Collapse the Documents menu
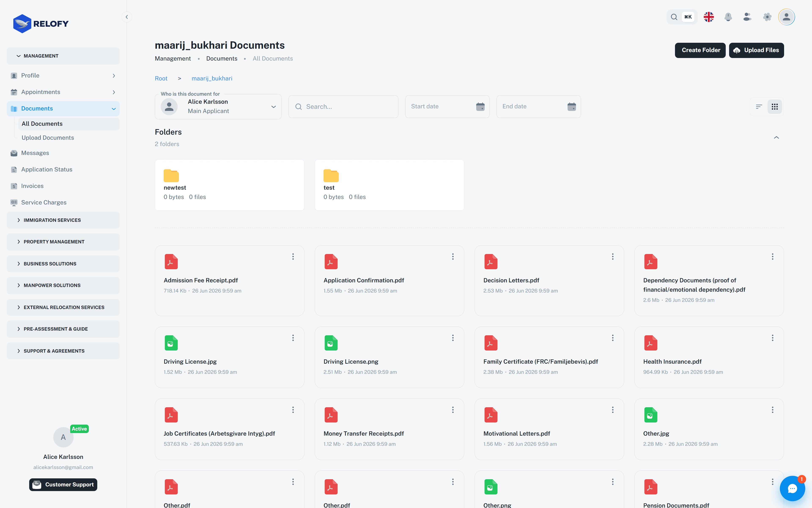Image resolution: width=812 pixels, height=508 pixels. (63, 109)
